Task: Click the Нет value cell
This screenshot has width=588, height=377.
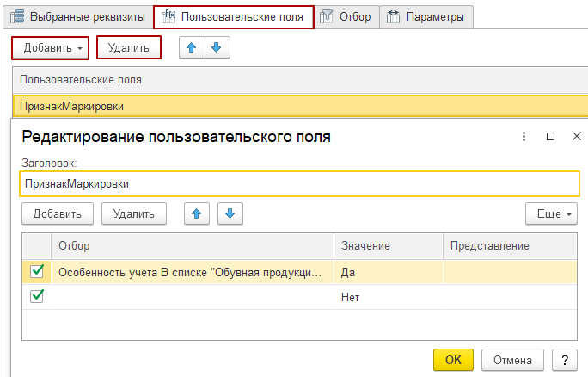Action: click(389, 298)
